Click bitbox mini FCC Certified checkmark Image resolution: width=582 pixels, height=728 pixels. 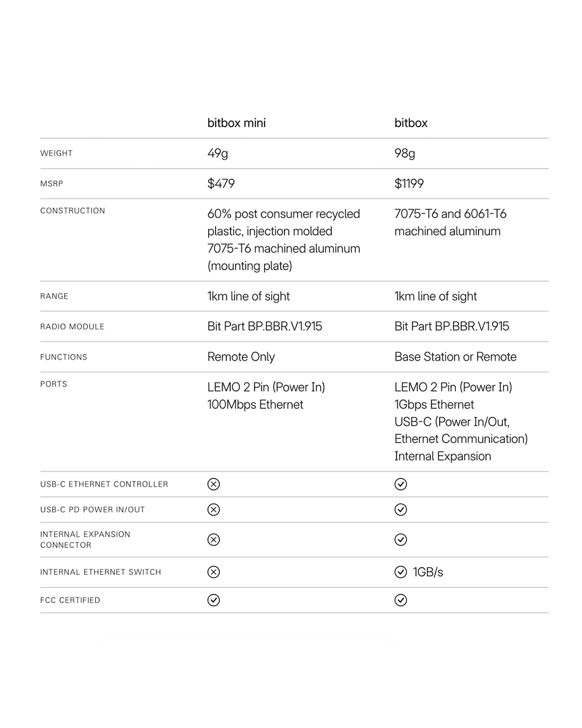(x=213, y=600)
